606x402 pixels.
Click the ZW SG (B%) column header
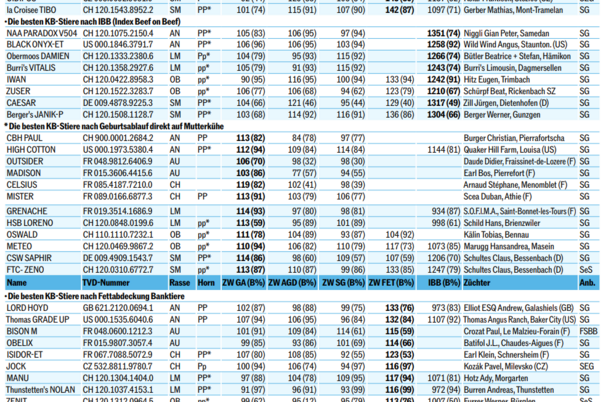344,283
